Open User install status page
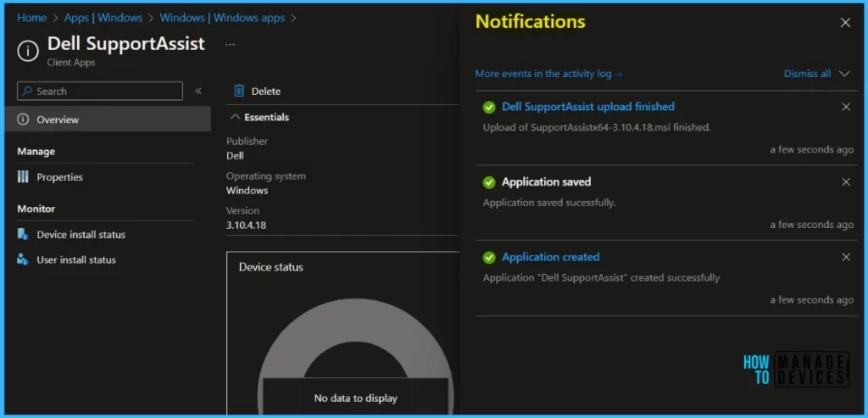This screenshot has width=868, height=418. [x=76, y=259]
